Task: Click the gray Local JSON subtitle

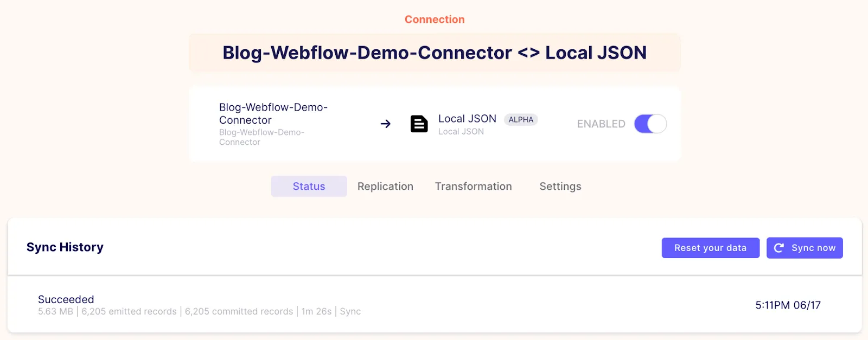Action: tap(461, 132)
